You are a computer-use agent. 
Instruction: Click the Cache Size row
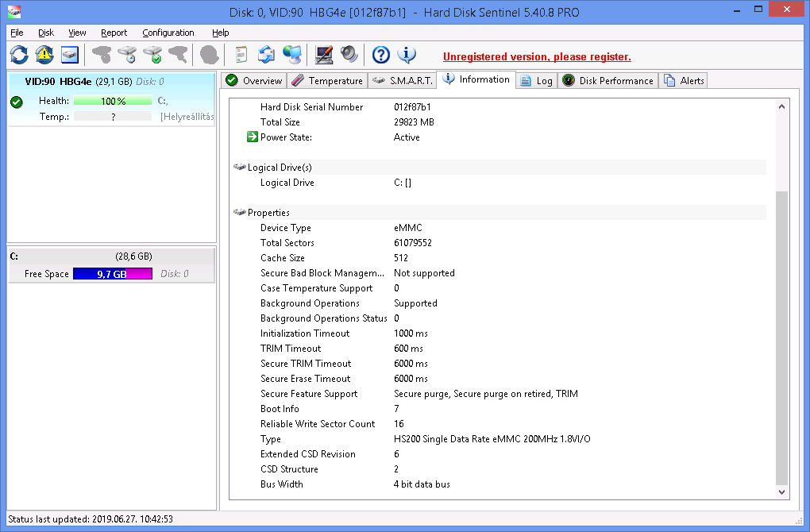(499, 258)
